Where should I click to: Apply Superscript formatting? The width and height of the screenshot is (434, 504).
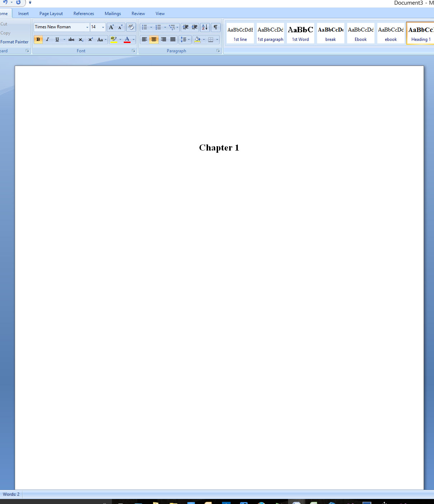pos(91,39)
